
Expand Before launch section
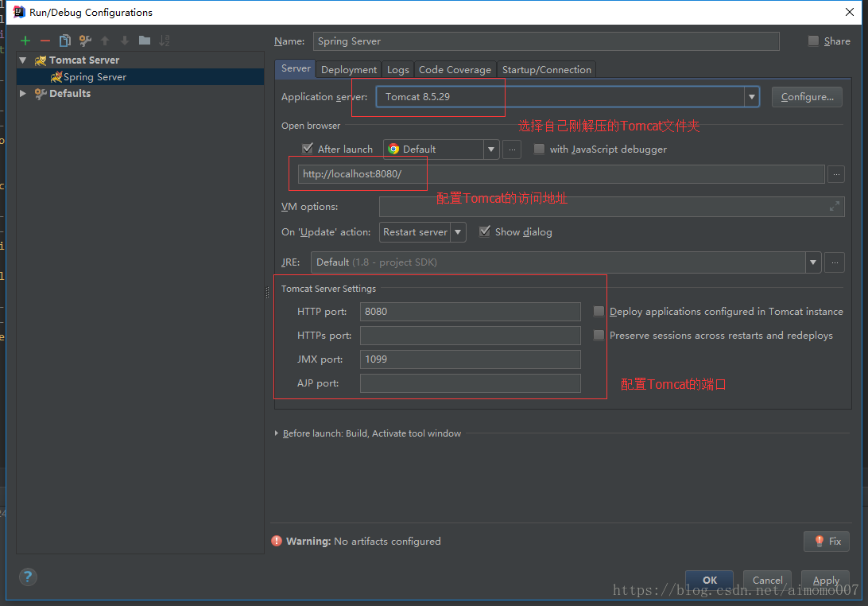tap(277, 433)
